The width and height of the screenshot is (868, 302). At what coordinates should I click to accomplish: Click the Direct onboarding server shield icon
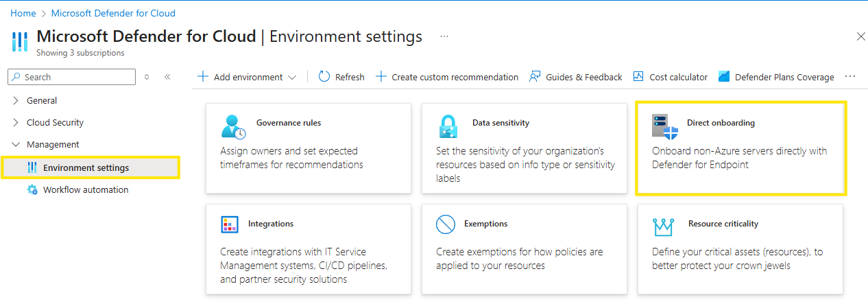pyautogui.click(x=664, y=127)
